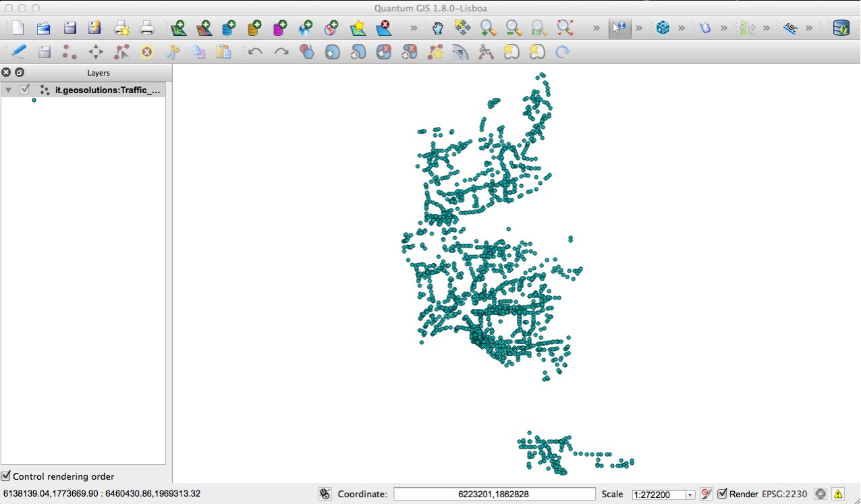This screenshot has width=861, height=504.
Task: Create a new shapefile layer with star icon
Action: [x=357, y=28]
